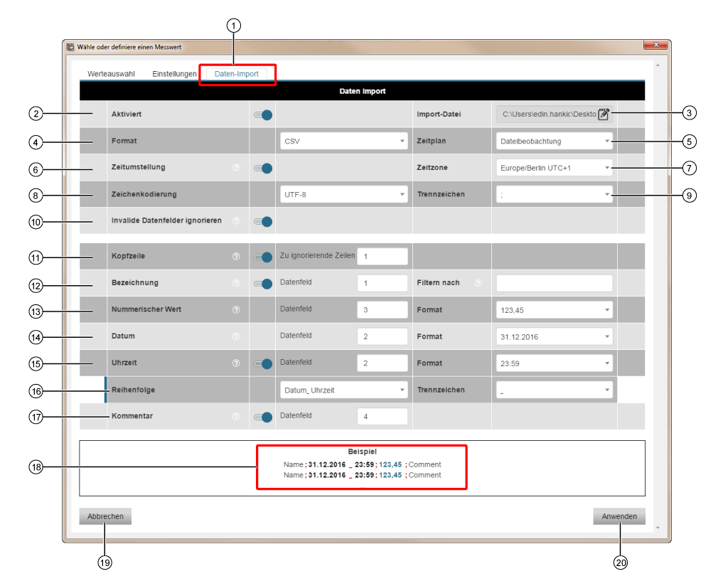Screen dimensions: 728x581
Task: Click the Abbrechen button
Action: coord(105,517)
